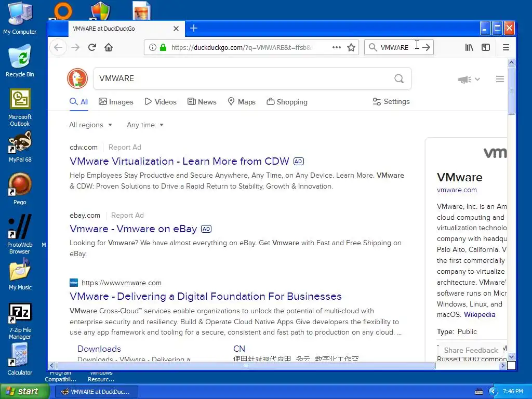Viewport: 532px width, 399px height.
Task: Open ProtoWeb Browser shortcut
Action: click(x=20, y=234)
